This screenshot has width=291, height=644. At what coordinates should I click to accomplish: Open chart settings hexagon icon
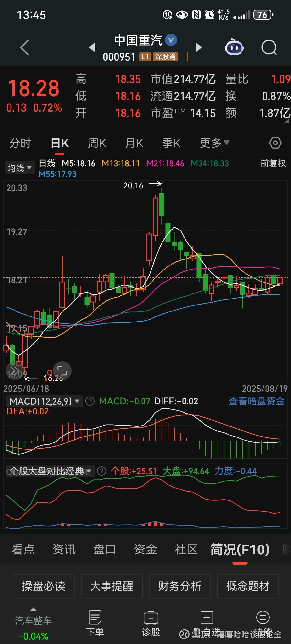pyautogui.click(x=275, y=143)
